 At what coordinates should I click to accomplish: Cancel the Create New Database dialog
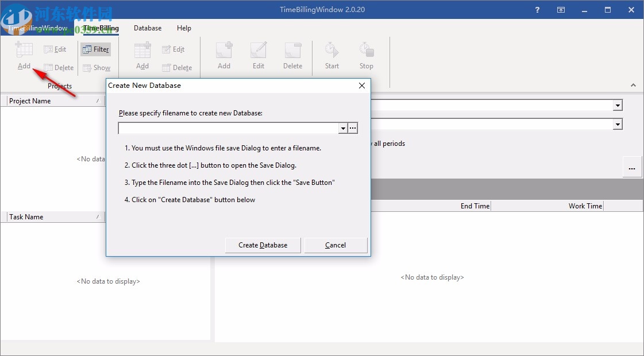[x=336, y=245]
